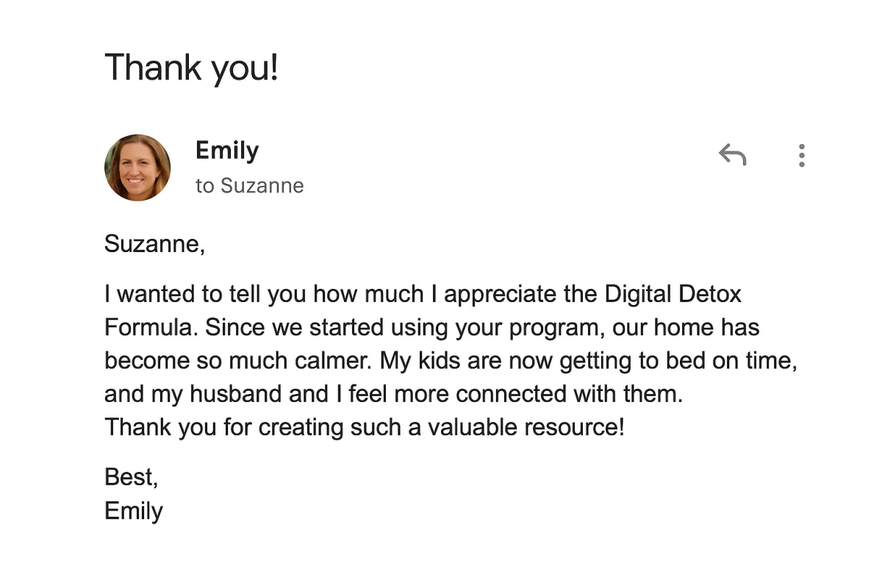
Task: Click the reply arrow icon
Action: (732, 155)
